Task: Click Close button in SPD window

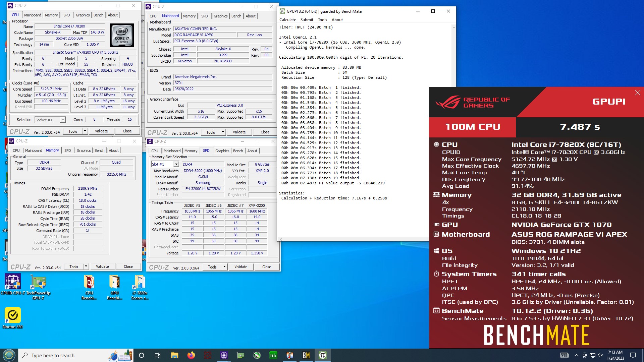Action: click(267, 267)
